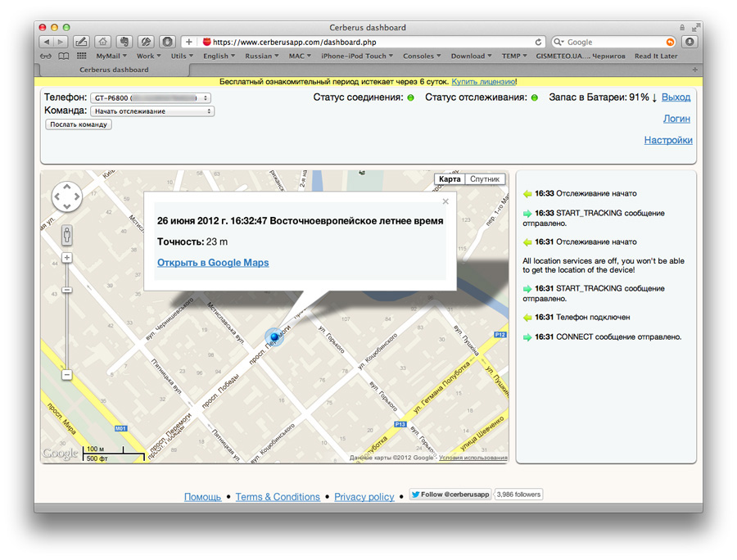737x560 pixels.
Task: Close the location info popup
Action: (x=445, y=201)
